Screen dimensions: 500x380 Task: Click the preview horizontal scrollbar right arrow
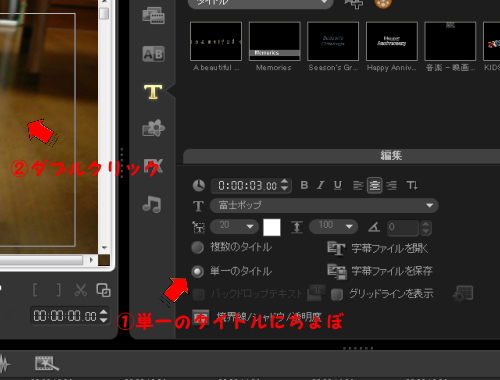tap(91, 260)
